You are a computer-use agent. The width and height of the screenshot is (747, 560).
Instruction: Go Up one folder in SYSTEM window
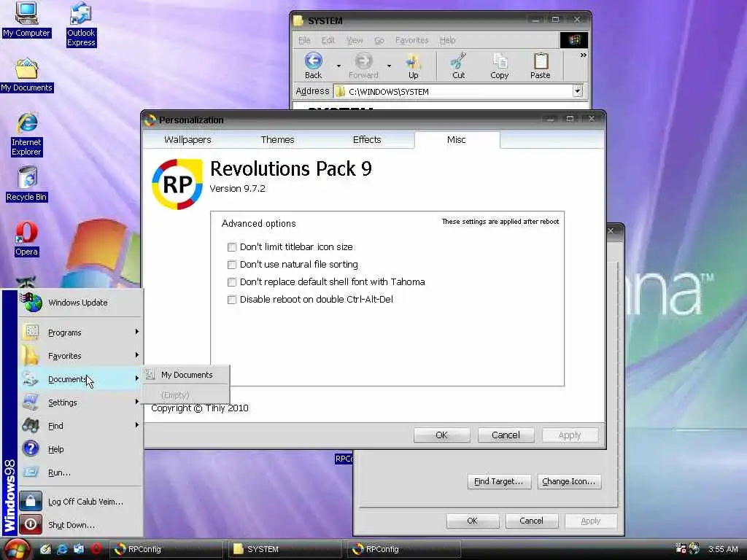413,66
